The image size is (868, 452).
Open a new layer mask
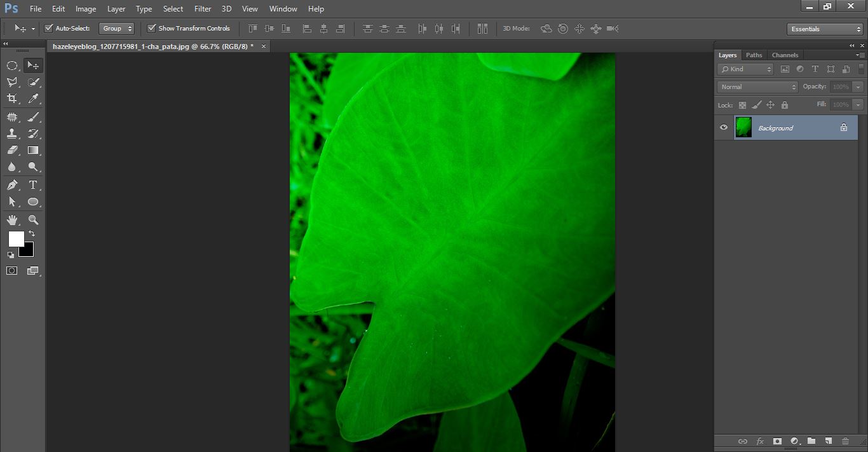tap(777, 441)
